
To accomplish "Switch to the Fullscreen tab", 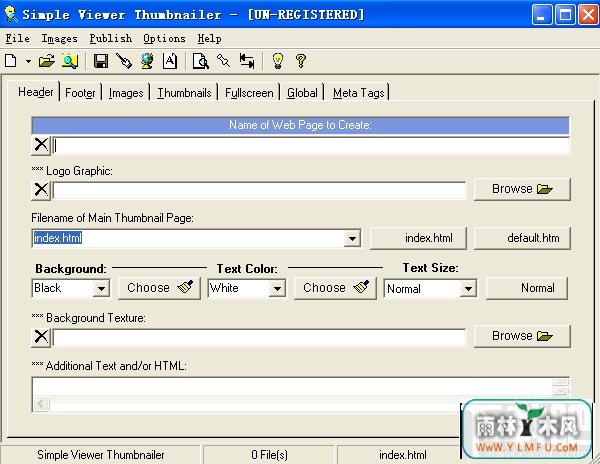I will point(249,93).
